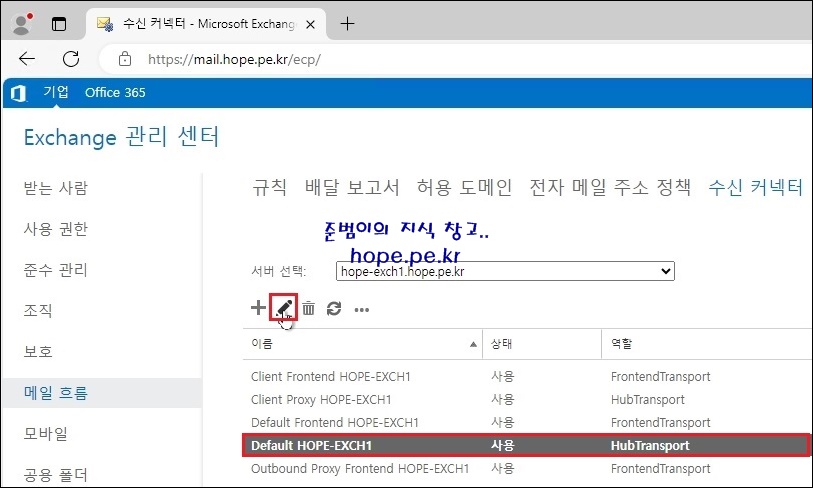
Task: View site security lock information
Action: tap(125, 59)
